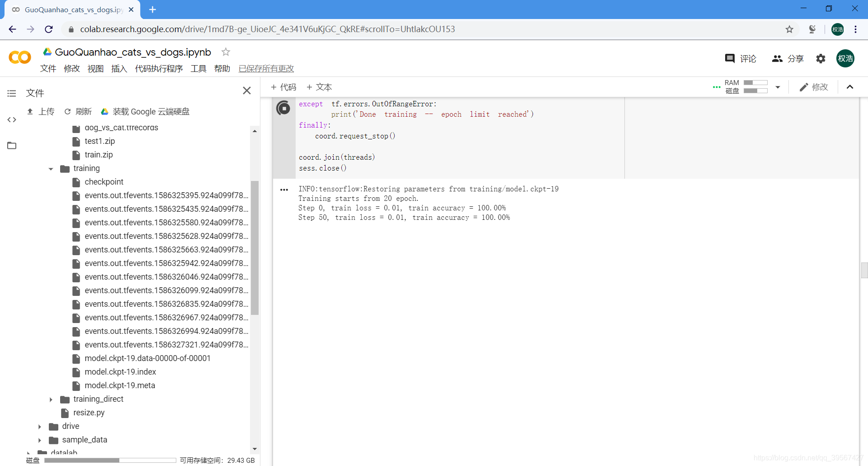Open the editing mode button

(813, 87)
